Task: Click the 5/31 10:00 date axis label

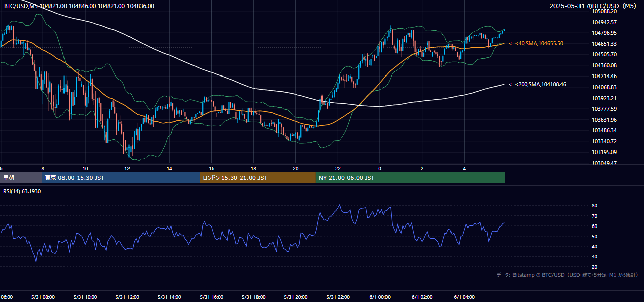Action: [85, 297]
